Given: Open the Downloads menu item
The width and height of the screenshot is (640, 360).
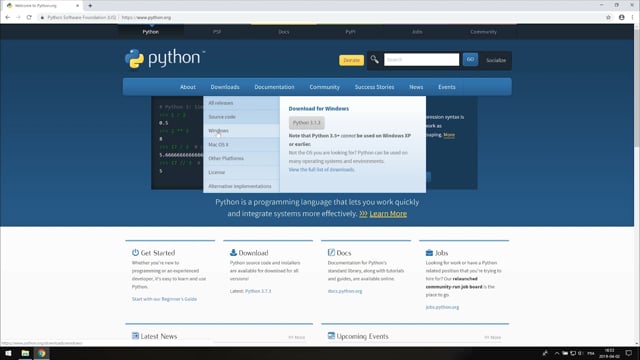Looking at the screenshot, I should 225,87.
